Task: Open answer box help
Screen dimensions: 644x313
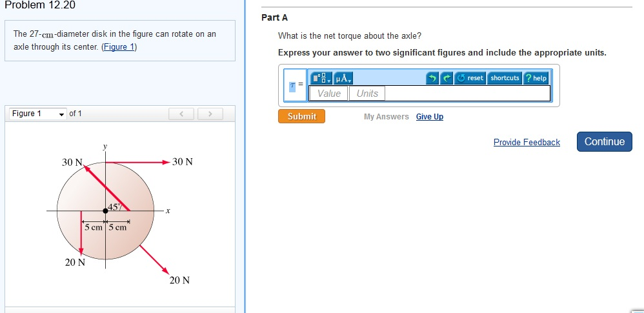Action: (x=536, y=78)
